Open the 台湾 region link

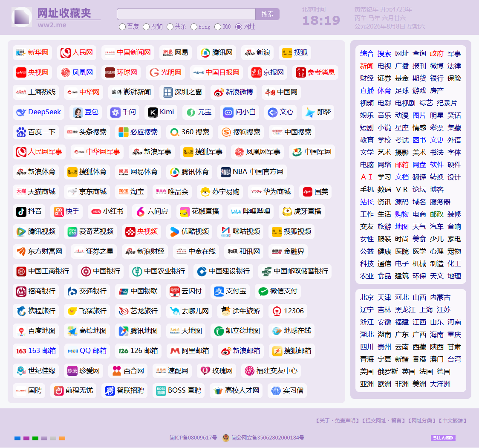(x=454, y=359)
